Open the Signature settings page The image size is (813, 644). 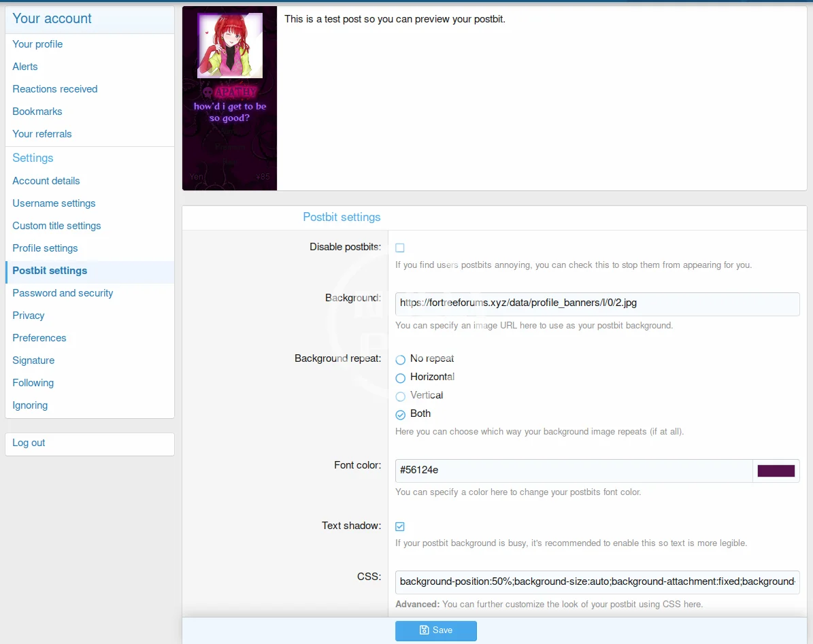33,360
